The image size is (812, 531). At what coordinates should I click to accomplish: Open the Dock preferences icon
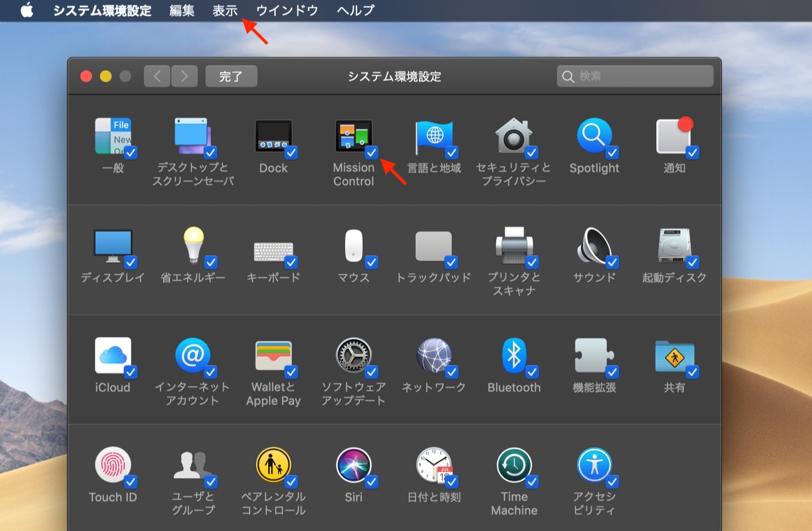pyautogui.click(x=273, y=136)
